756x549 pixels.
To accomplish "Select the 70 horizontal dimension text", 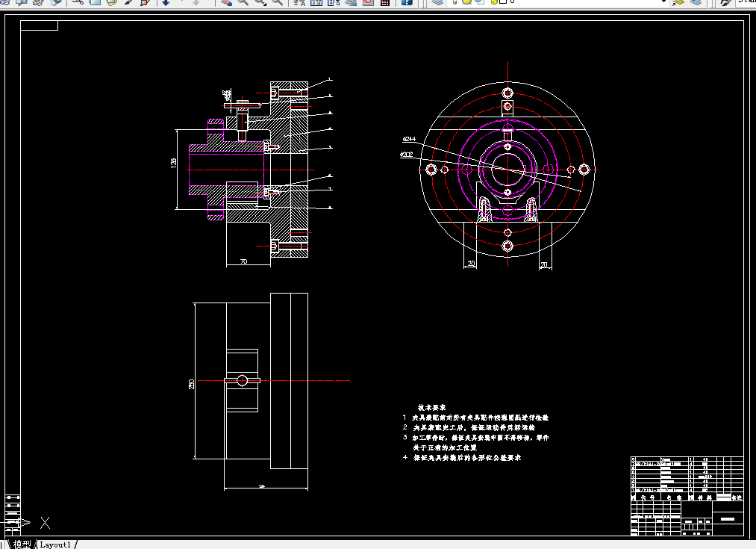I will 243,261.
